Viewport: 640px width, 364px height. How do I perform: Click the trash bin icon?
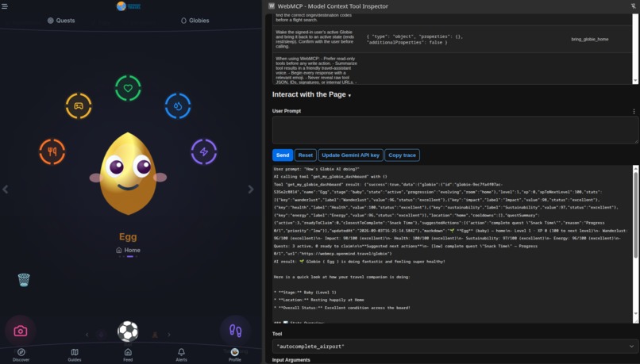[24, 280]
